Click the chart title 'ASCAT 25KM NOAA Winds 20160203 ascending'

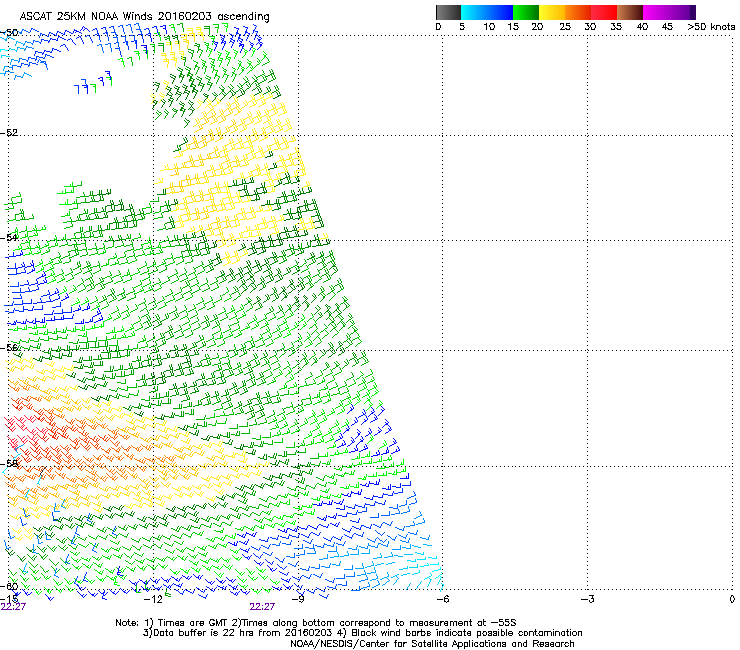[x=144, y=17]
